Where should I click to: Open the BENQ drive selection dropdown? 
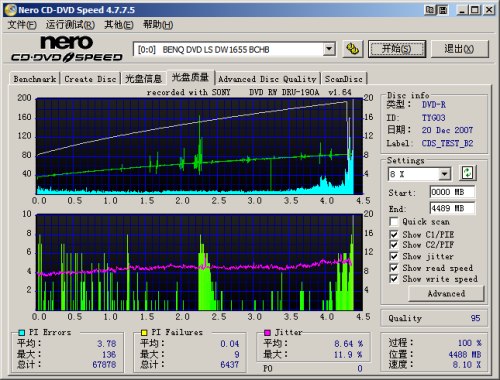click(329, 49)
